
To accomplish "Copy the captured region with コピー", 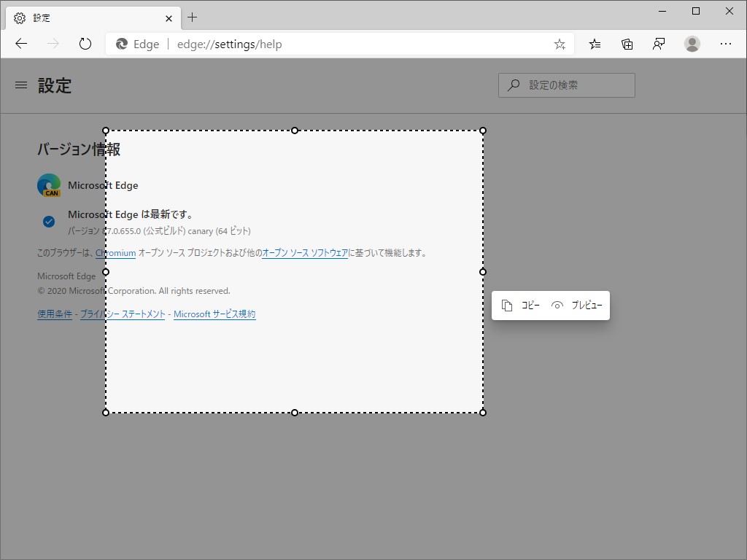I will click(x=520, y=306).
